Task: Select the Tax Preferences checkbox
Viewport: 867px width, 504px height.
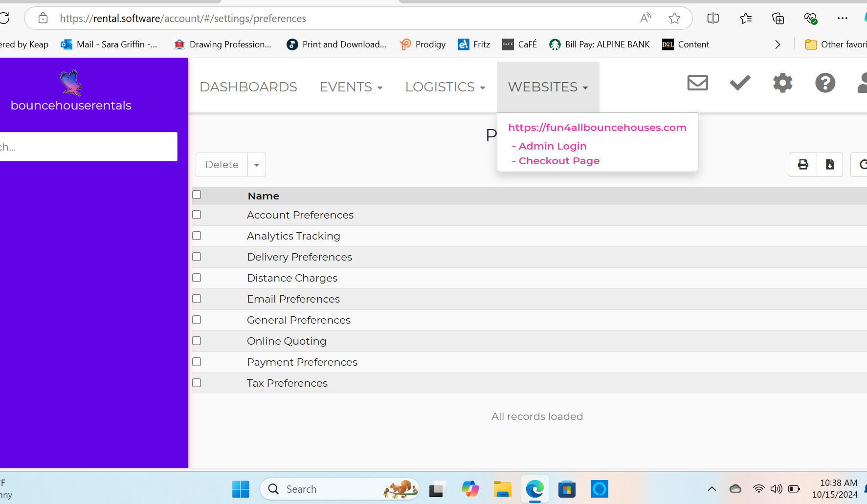Action: pyautogui.click(x=197, y=383)
